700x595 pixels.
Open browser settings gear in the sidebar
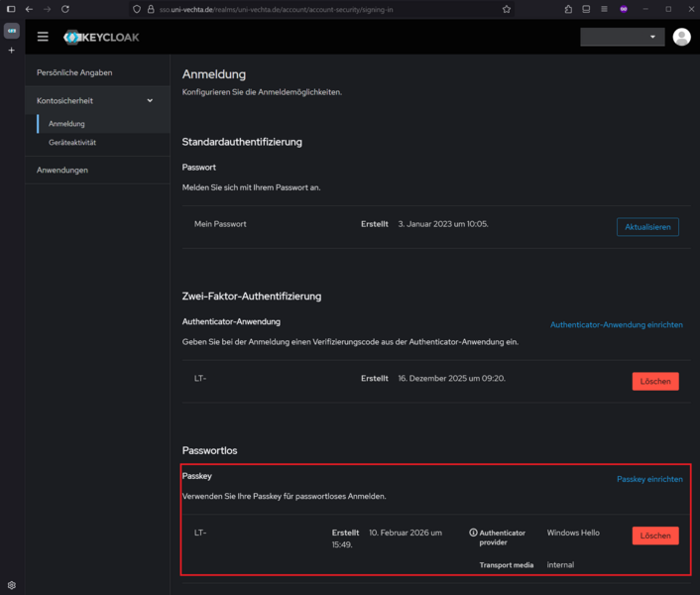(12, 585)
